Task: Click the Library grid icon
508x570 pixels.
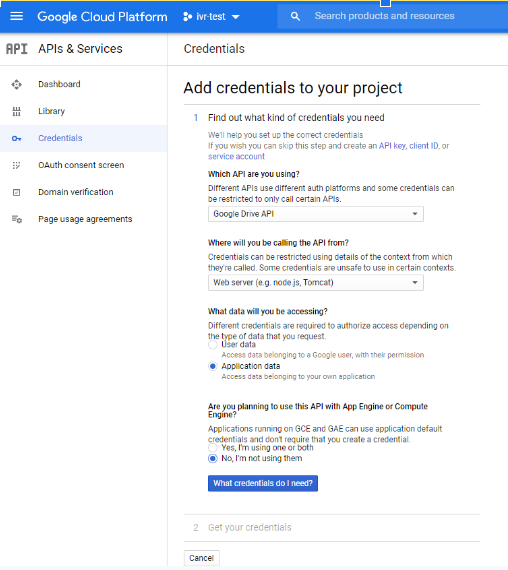Action: pos(16,111)
